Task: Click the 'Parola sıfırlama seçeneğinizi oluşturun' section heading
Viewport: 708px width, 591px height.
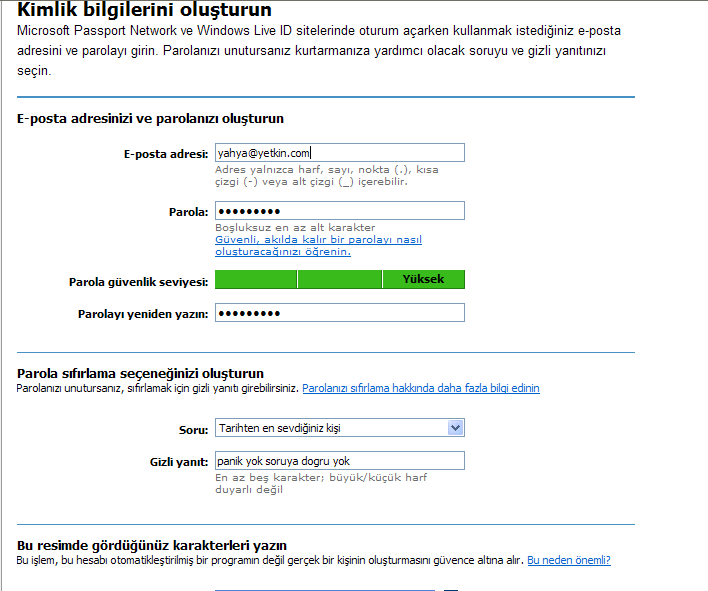Action: 140,373
